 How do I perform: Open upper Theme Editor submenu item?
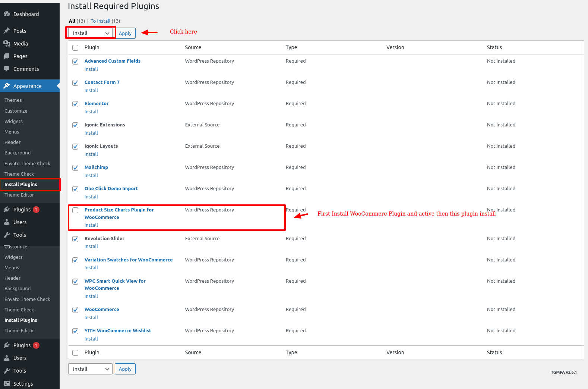pos(19,195)
